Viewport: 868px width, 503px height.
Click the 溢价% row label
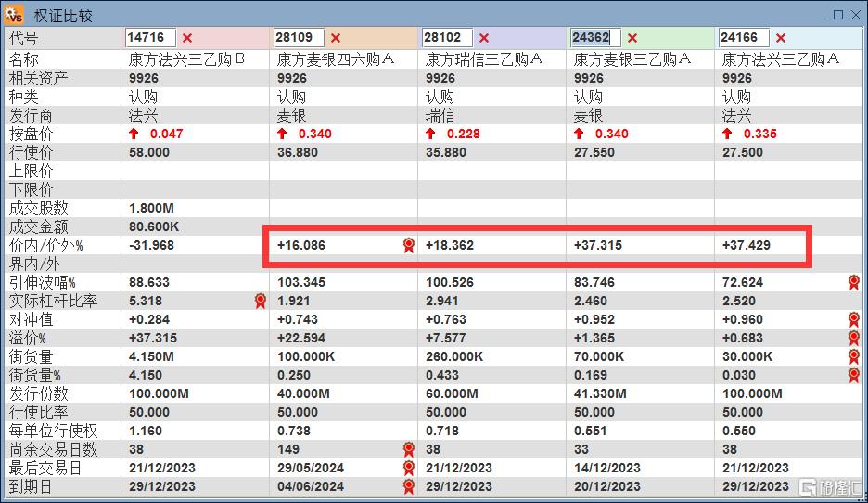[x=27, y=338]
